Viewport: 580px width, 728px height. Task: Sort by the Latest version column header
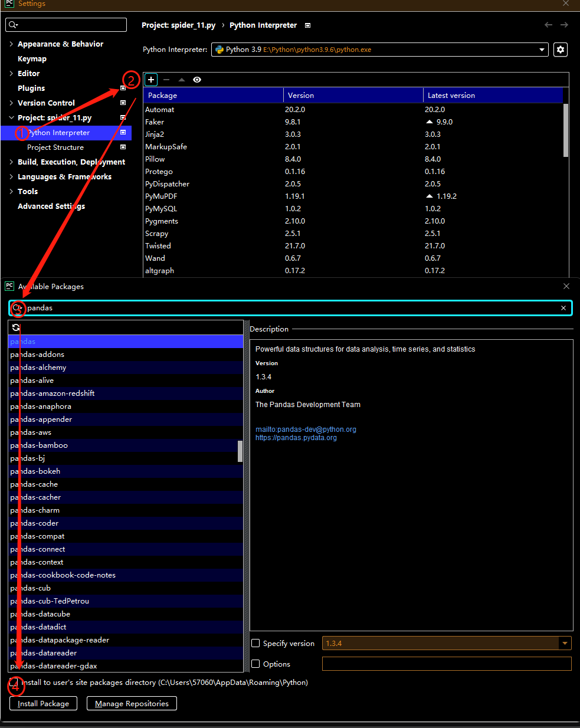(493, 95)
